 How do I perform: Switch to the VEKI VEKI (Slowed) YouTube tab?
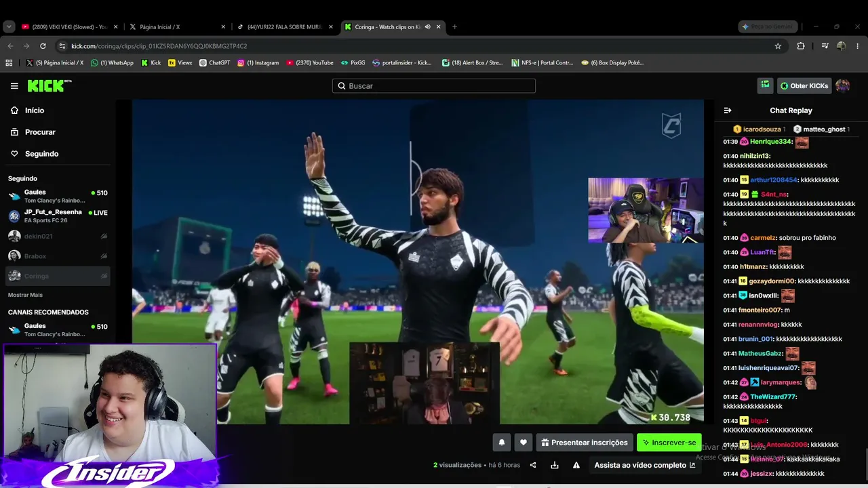coord(70,27)
